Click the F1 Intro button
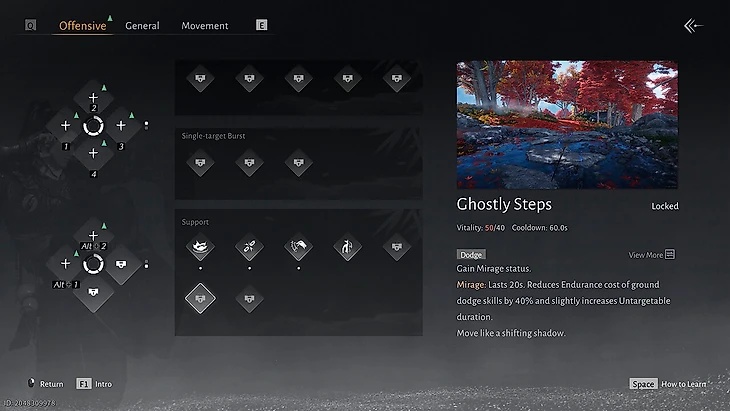 click(x=94, y=384)
